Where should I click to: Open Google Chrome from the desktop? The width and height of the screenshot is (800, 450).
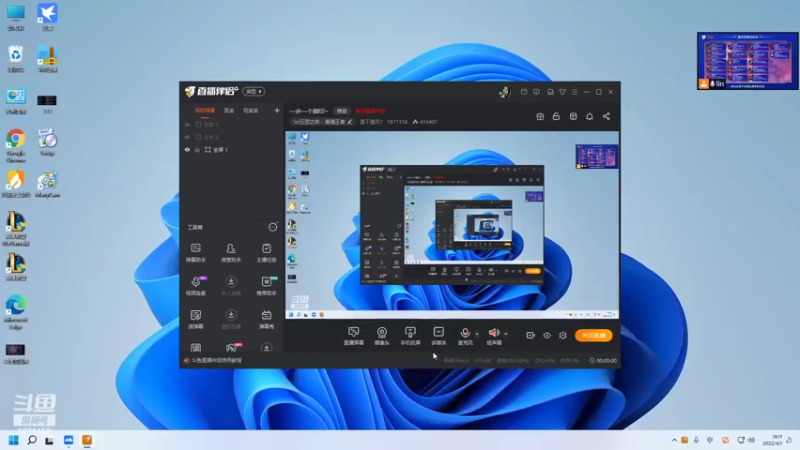coord(16,145)
